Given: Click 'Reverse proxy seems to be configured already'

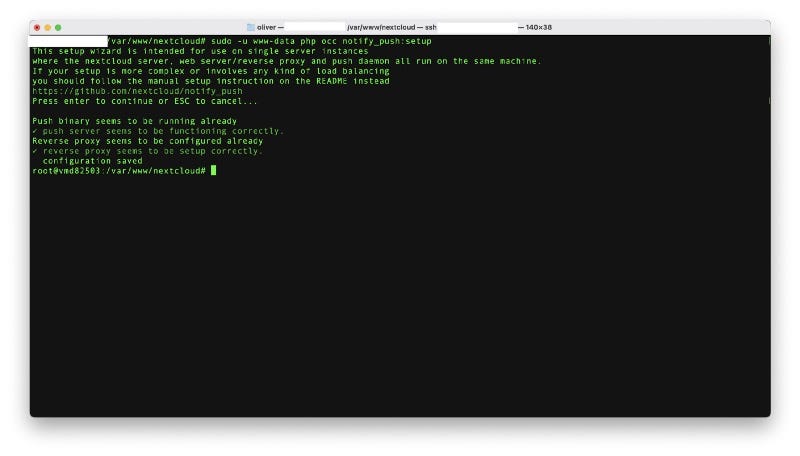Looking at the screenshot, I should click(x=147, y=141).
